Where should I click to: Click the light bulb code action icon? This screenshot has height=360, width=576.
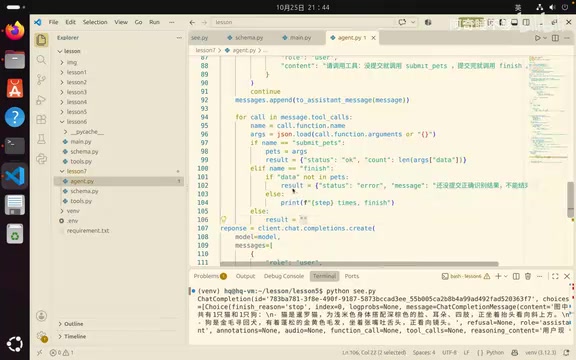223,220
